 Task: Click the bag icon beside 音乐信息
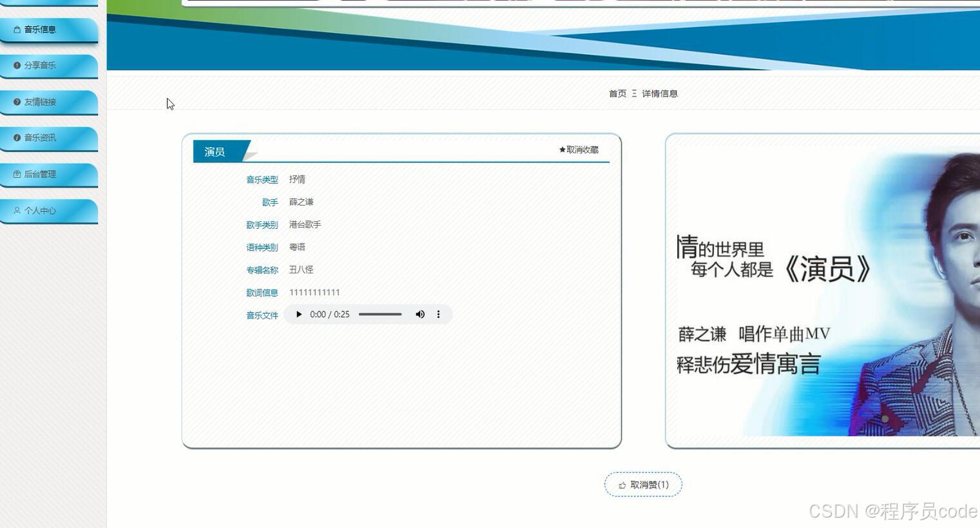tap(15, 28)
